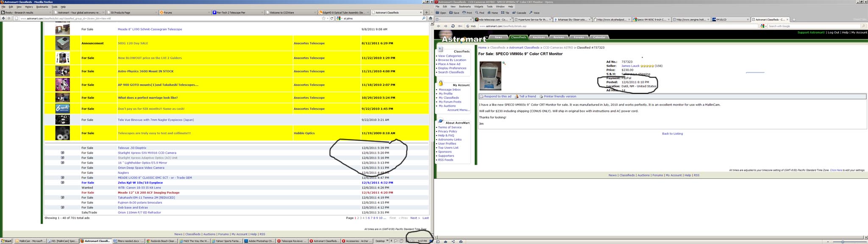The width and height of the screenshot is (868, 244).
Task: Go to Next page of classifieds
Action: [x=415, y=218]
